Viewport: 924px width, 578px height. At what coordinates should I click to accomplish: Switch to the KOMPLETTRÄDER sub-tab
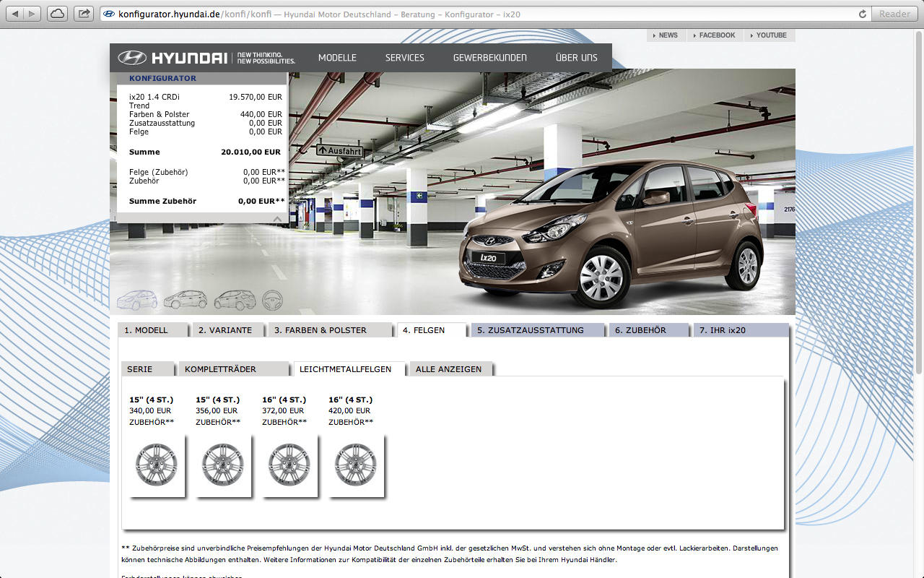point(234,369)
